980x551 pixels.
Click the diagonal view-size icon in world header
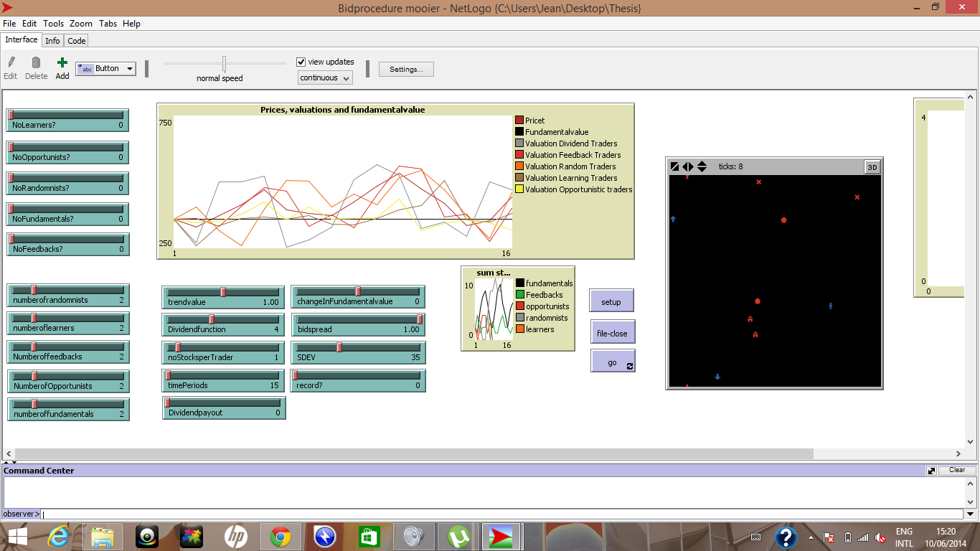674,166
